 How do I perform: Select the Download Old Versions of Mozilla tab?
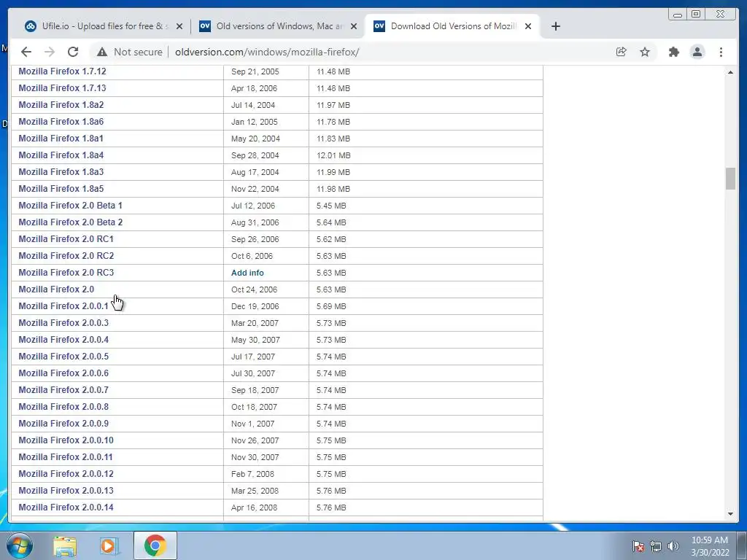(x=452, y=26)
